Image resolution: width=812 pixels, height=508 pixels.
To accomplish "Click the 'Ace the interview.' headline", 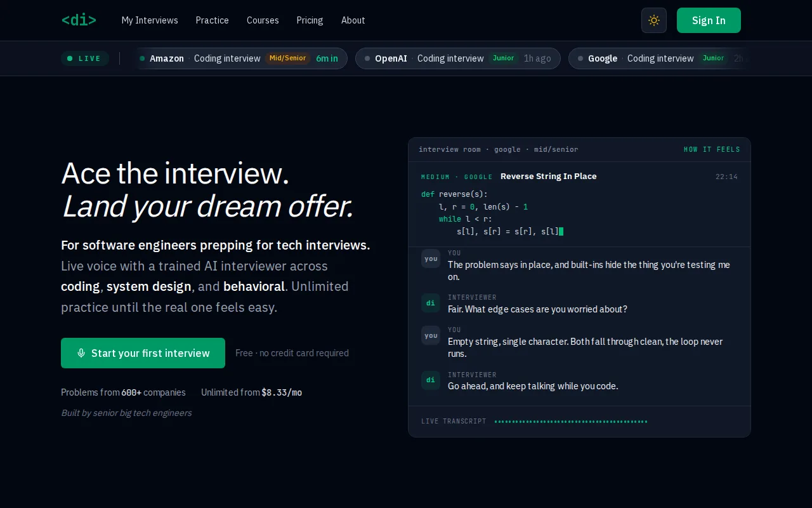I will [175, 173].
